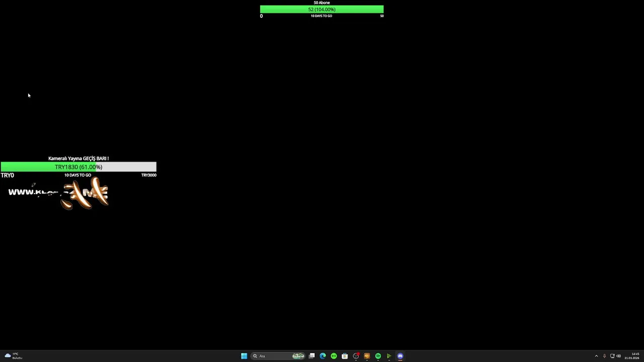Click the "Kameralı Yayına GEÇİŞ BARI !" title

click(78, 158)
